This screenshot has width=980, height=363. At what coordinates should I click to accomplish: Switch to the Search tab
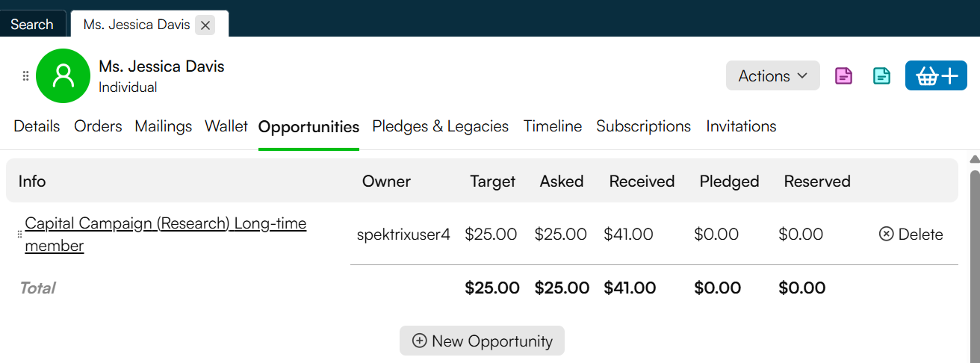pyautogui.click(x=32, y=25)
